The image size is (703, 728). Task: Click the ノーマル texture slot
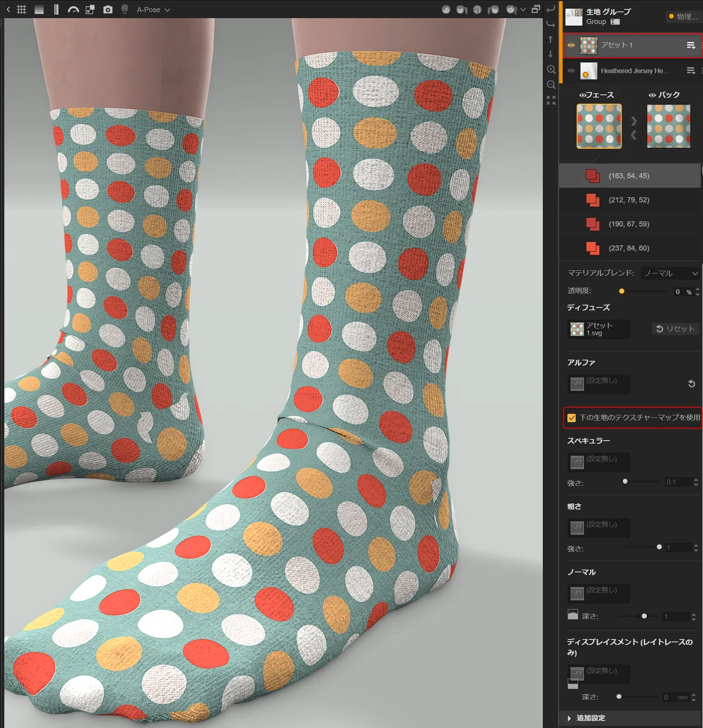599,593
